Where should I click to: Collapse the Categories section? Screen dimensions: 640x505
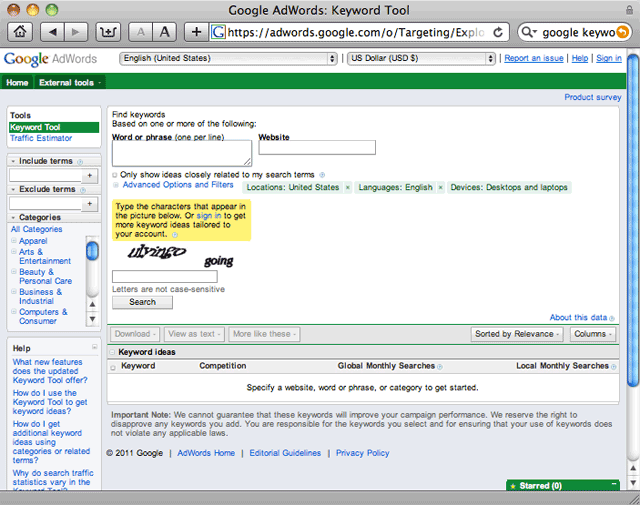(x=13, y=218)
